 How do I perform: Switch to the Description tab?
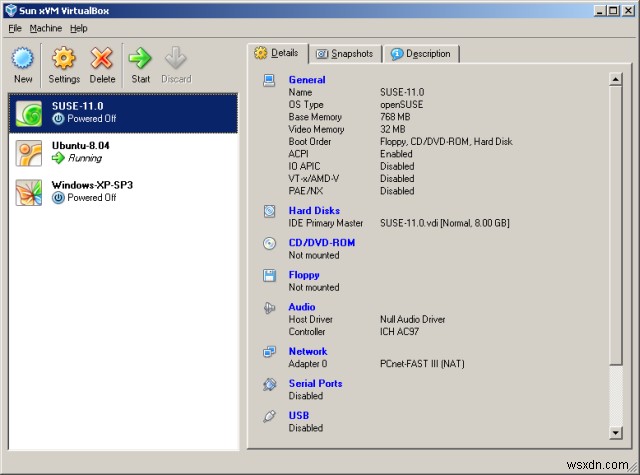(420, 54)
